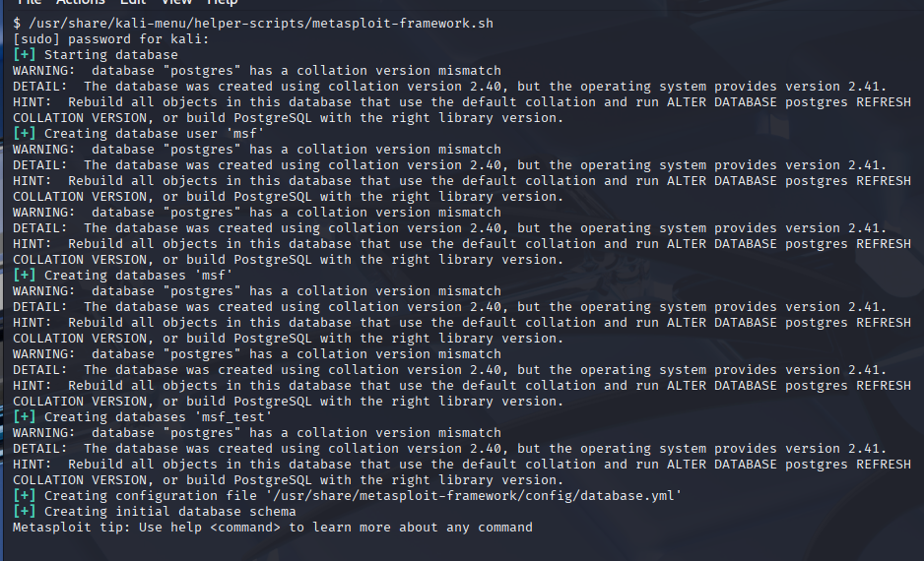Click the Starting database status line
Viewport: 924px width, 561px height.
click(111, 54)
